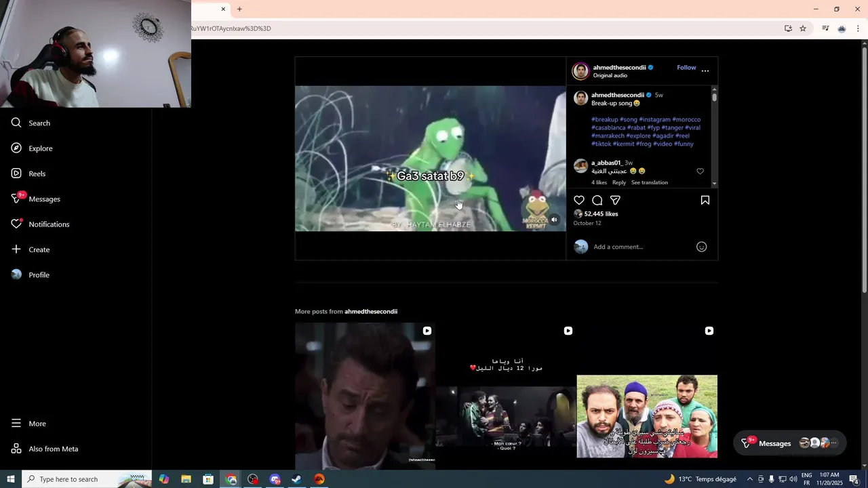The width and height of the screenshot is (868, 488).
Task: Open Windows Start menu
Action: click(x=10, y=479)
